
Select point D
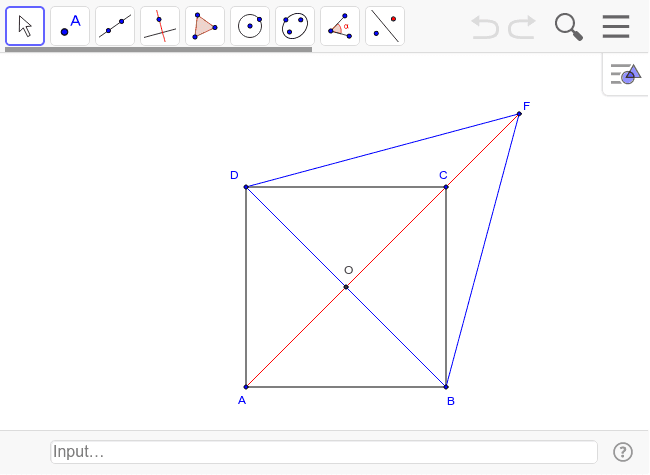[246, 187]
